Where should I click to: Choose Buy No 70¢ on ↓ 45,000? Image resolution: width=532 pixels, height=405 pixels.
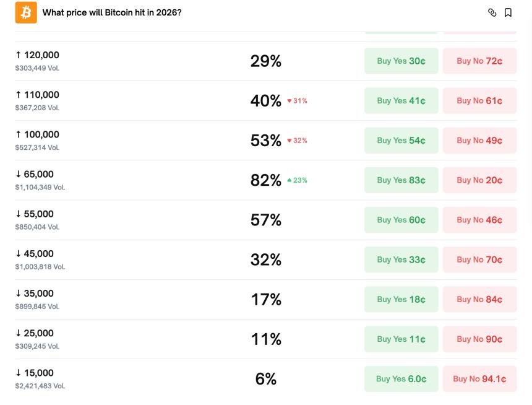point(479,259)
